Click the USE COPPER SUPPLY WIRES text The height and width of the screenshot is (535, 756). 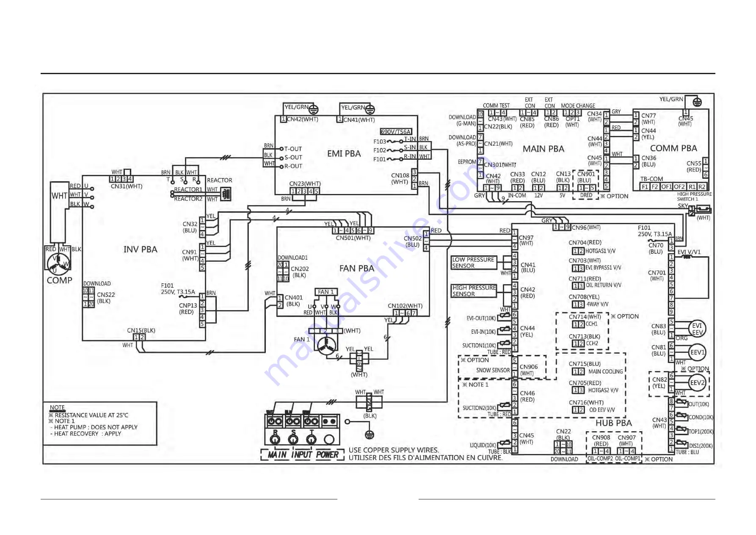point(394,450)
